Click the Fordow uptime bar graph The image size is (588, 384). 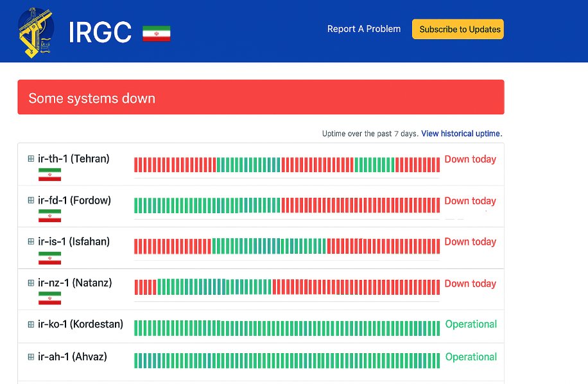[287, 205]
